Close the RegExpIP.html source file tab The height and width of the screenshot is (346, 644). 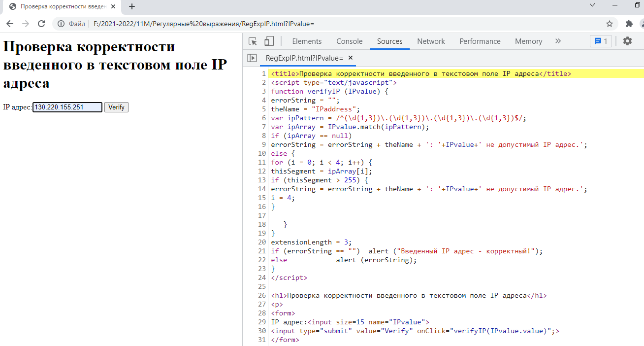pos(351,58)
